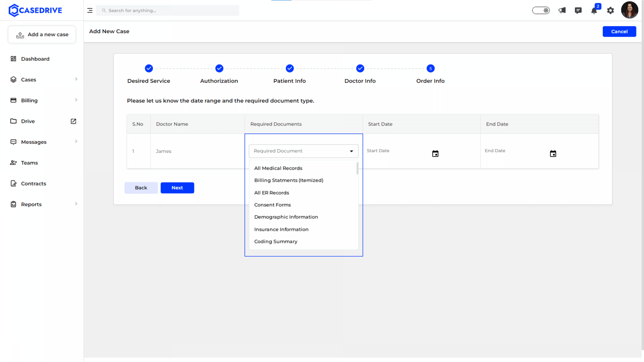Open the user profile avatar
This screenshot has width=644, height=362.
pos(629,10)
